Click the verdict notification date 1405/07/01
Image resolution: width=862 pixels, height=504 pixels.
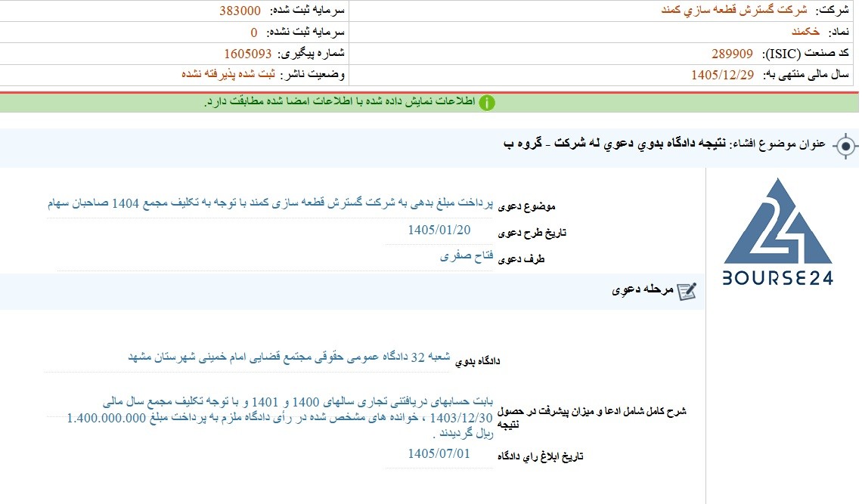tap(439, 453)
